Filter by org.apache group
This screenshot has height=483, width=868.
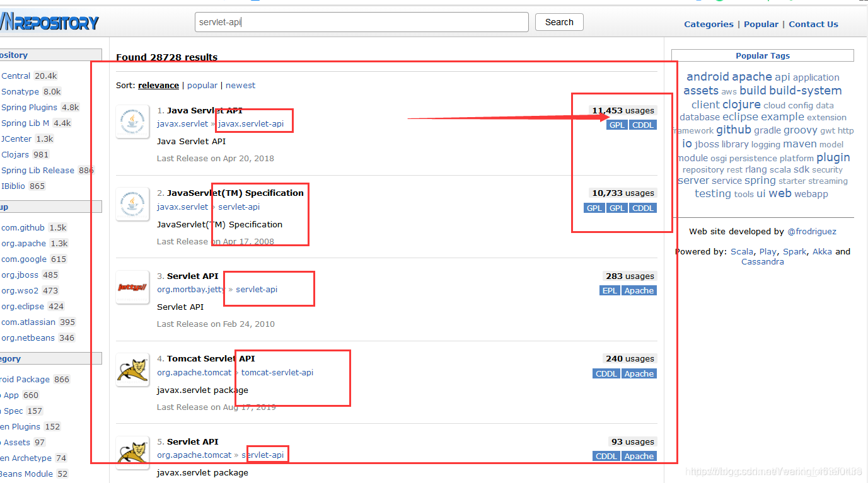coord(23,243)
